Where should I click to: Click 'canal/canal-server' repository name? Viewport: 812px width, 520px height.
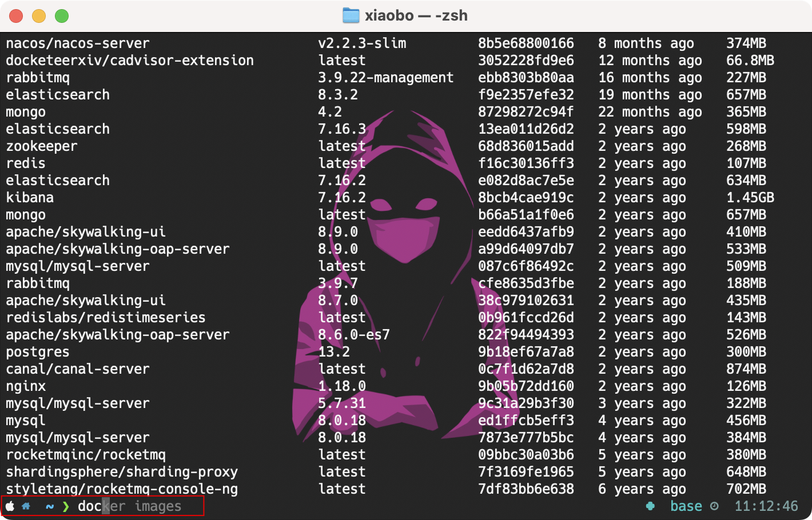point(78,369)
